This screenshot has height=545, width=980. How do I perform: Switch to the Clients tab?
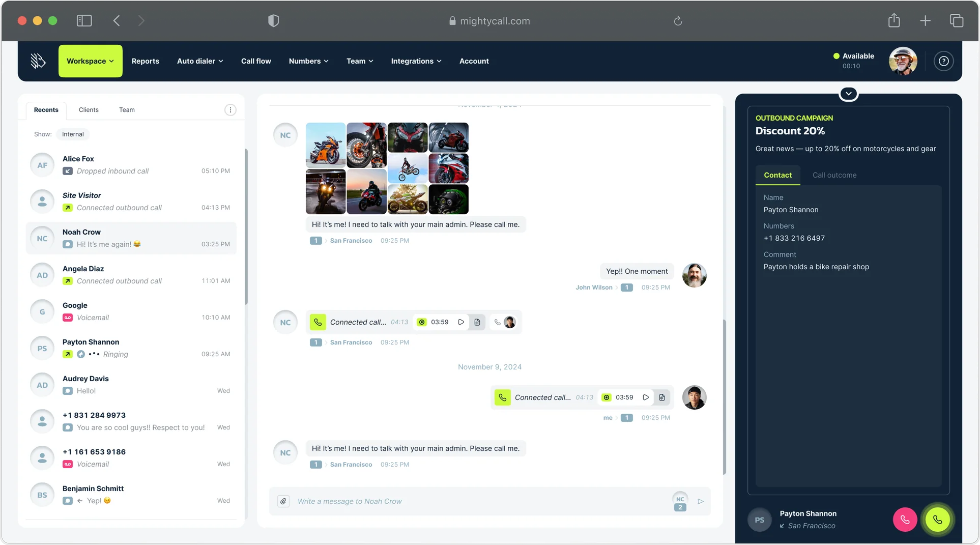[x=89, y=110]
